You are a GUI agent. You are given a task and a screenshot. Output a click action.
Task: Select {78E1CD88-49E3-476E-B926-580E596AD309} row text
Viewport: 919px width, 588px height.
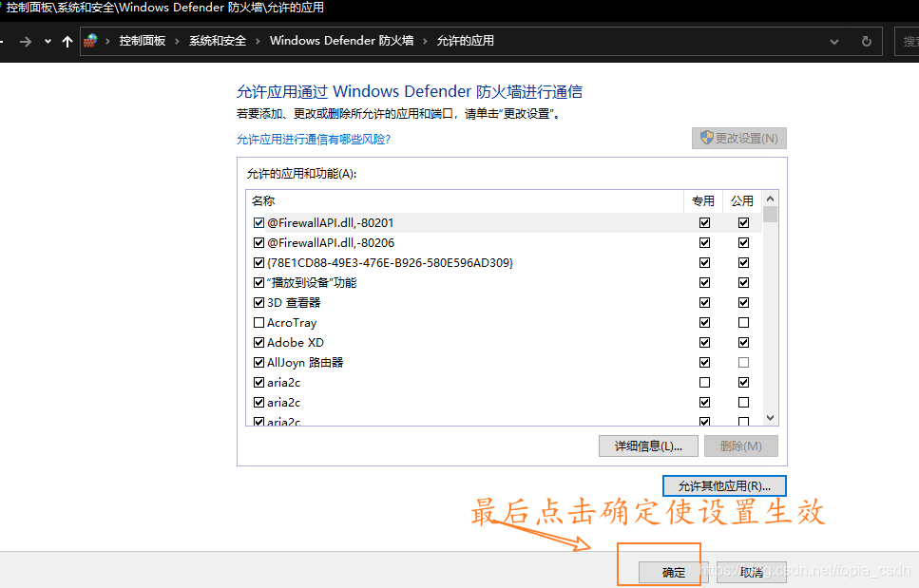point(390,263)
